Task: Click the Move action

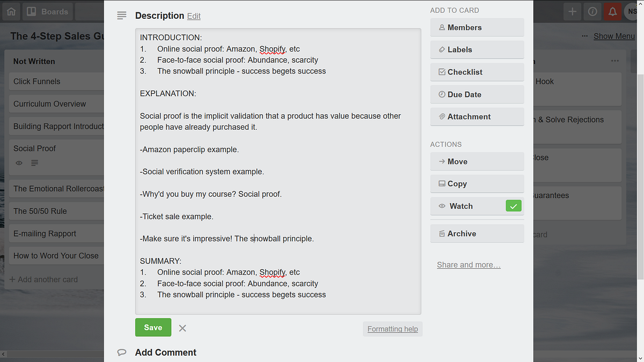Action: point(477,161)
